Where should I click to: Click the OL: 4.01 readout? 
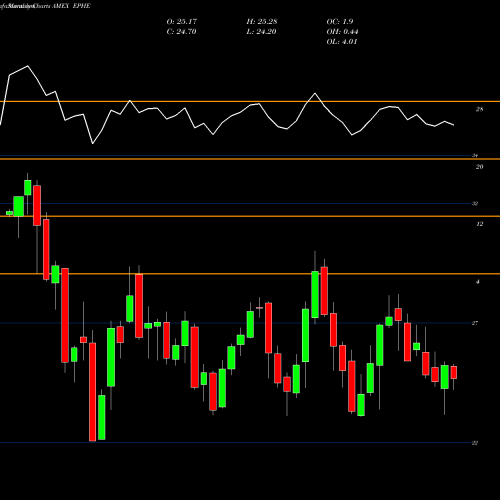[x=342, y=42]
